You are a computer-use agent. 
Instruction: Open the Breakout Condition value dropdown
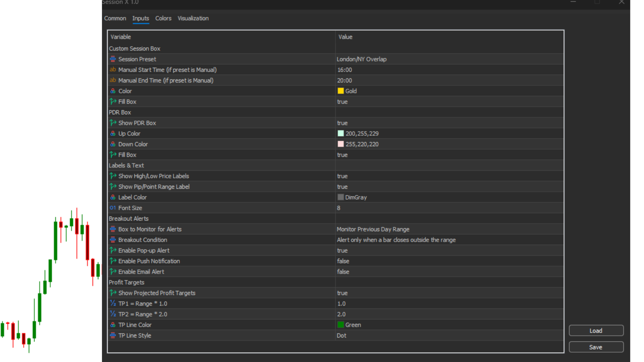[x=396, y=240]
